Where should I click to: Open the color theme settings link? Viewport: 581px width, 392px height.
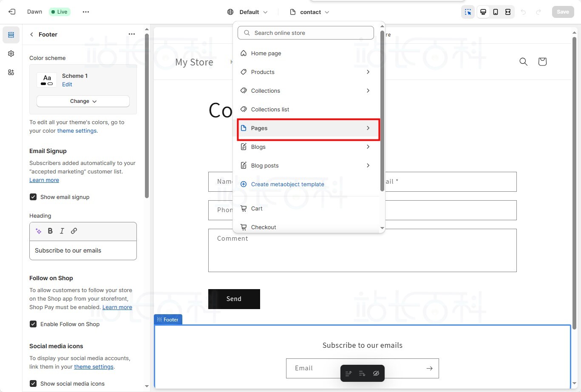point(77,131)
